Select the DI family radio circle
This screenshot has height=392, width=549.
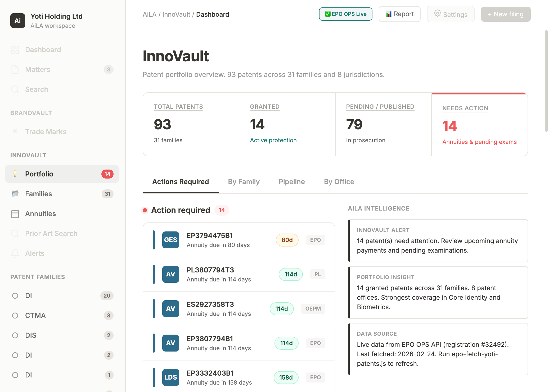tap(15, 295)
